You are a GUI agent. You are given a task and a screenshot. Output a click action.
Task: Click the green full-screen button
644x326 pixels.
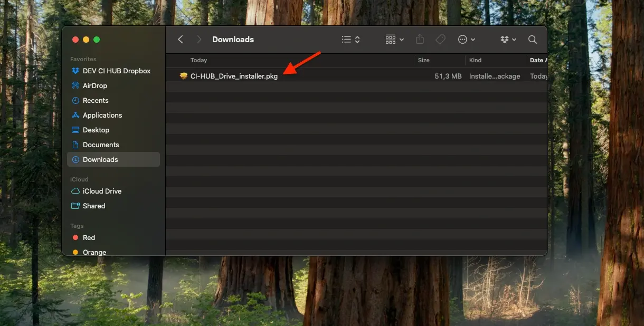(97, 40)
